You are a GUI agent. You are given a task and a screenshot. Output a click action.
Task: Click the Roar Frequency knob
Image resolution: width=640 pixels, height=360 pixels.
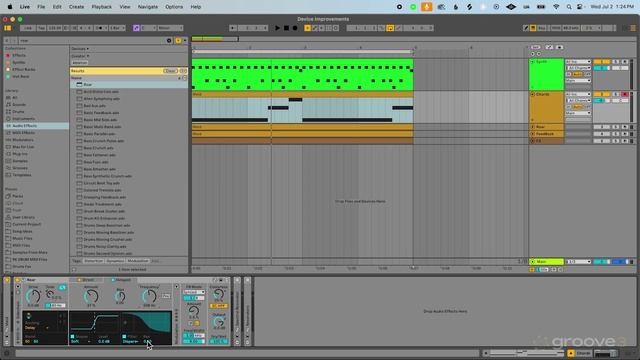149,296
